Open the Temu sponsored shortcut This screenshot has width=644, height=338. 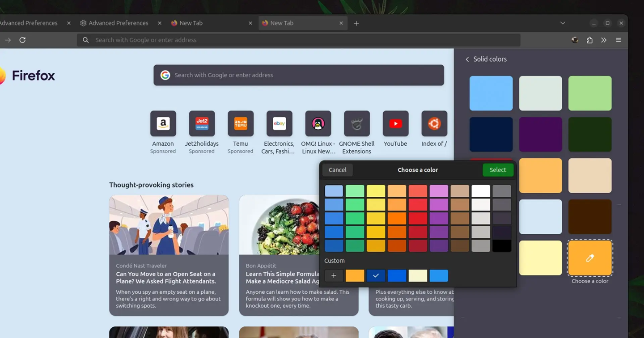click(241, 123)
